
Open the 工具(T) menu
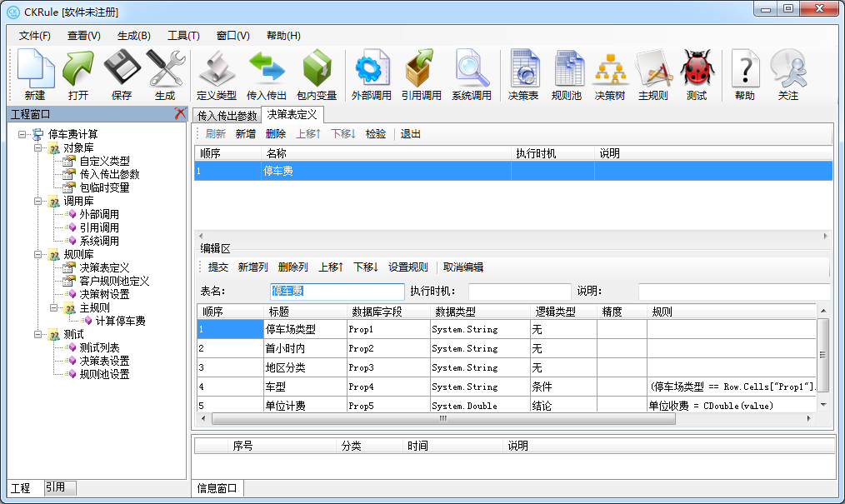coord(183,36)
